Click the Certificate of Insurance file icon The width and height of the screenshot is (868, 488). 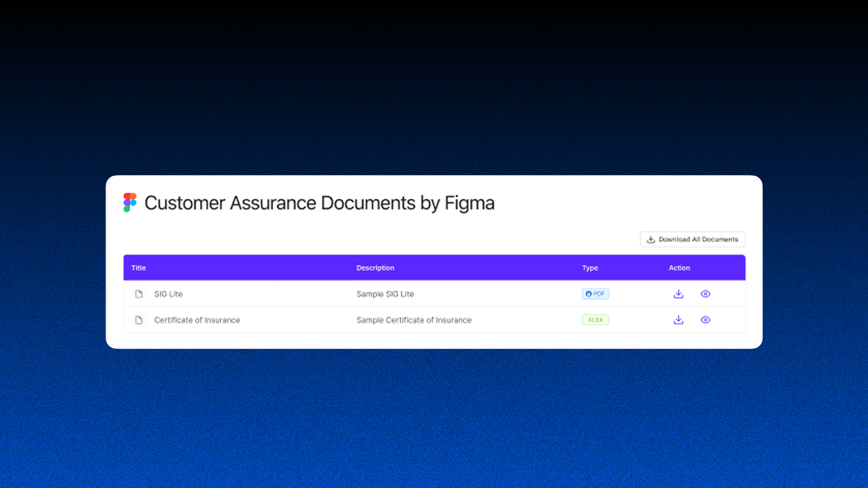click(139, 320)
